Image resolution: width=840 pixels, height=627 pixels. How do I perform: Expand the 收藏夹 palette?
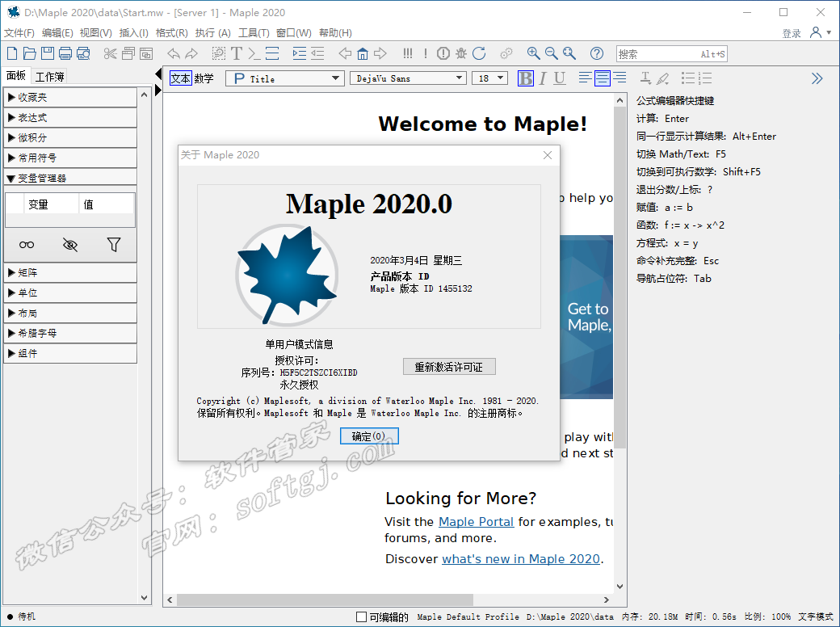[70, 98]
